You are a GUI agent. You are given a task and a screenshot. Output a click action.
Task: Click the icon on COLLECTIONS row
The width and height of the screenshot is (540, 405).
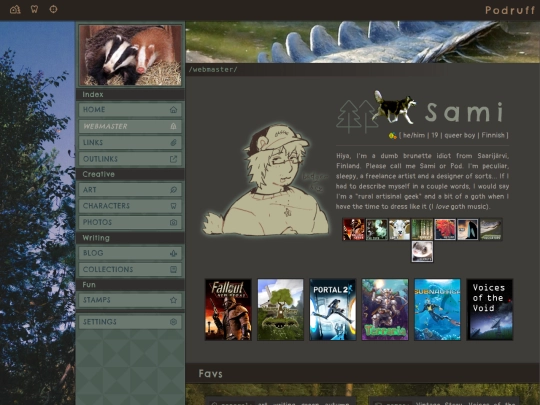pyautogui.click(x=173, y=269)
